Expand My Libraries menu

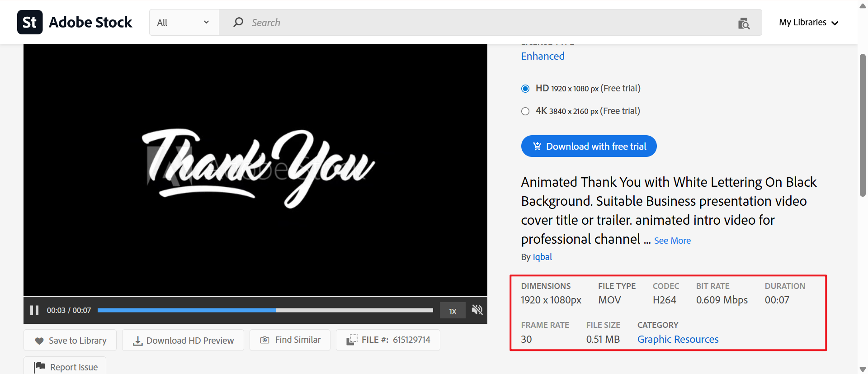pos(809,23)
